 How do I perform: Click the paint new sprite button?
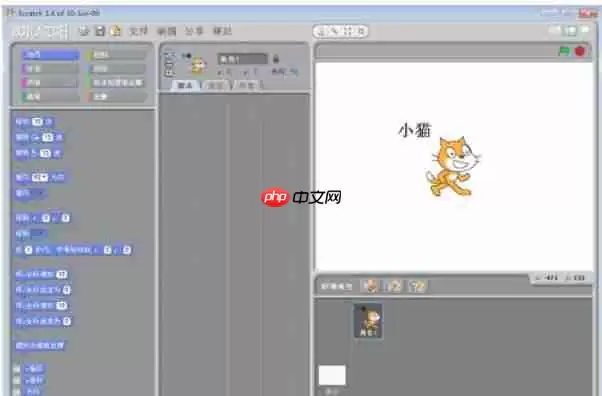pos(370,286)
